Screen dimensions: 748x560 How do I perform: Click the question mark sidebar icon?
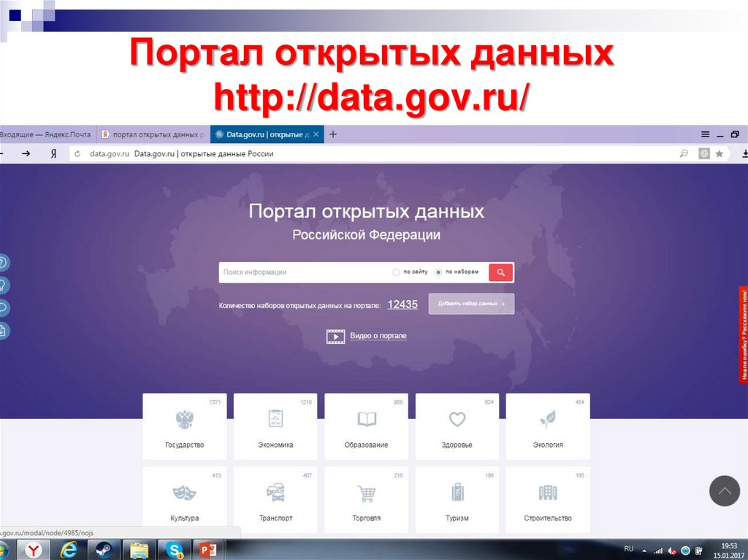tap(3, 262)
